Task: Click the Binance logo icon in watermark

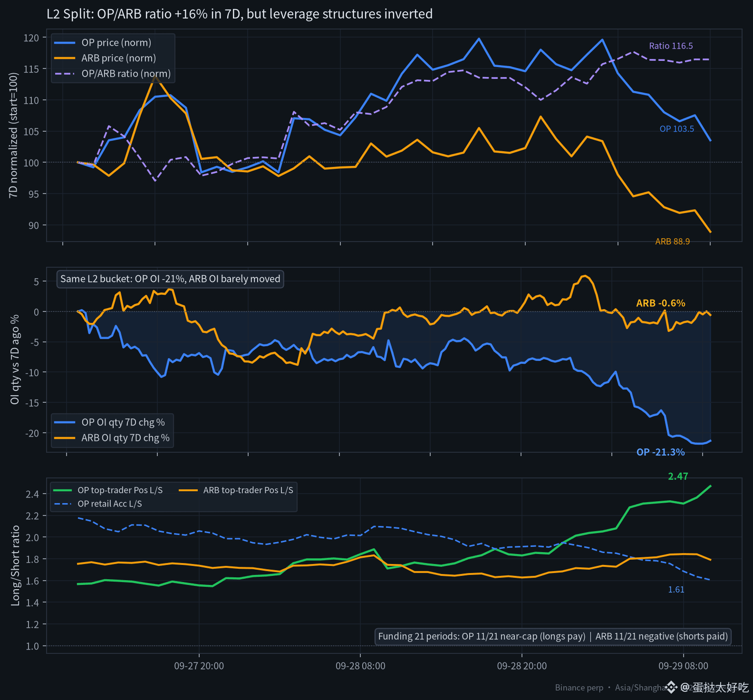Action: point(671,687)
